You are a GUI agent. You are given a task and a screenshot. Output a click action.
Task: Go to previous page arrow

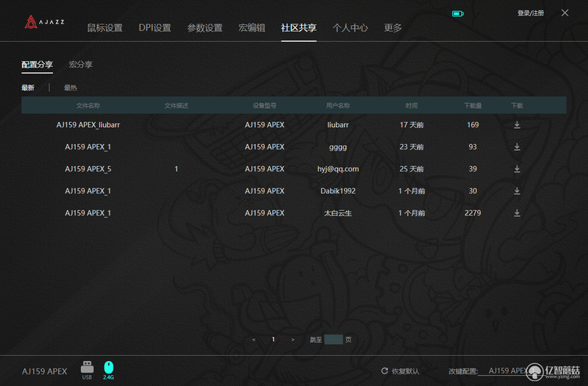(254, 340)
